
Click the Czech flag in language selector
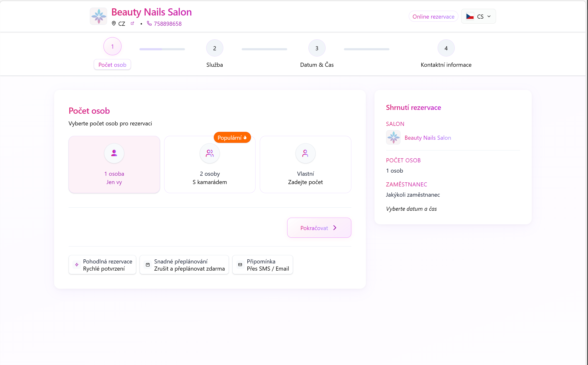point(470,16)
